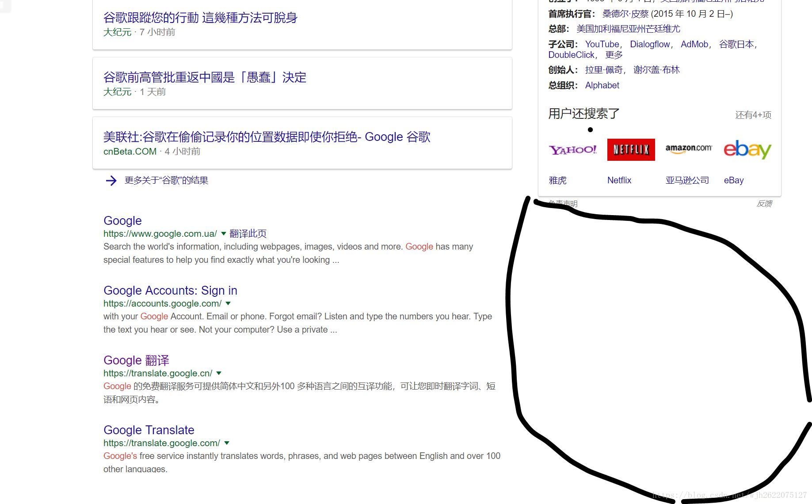Click URL text https://www.google.com.ua/
This screenshot has height=504, width=812.
point(160,234)
